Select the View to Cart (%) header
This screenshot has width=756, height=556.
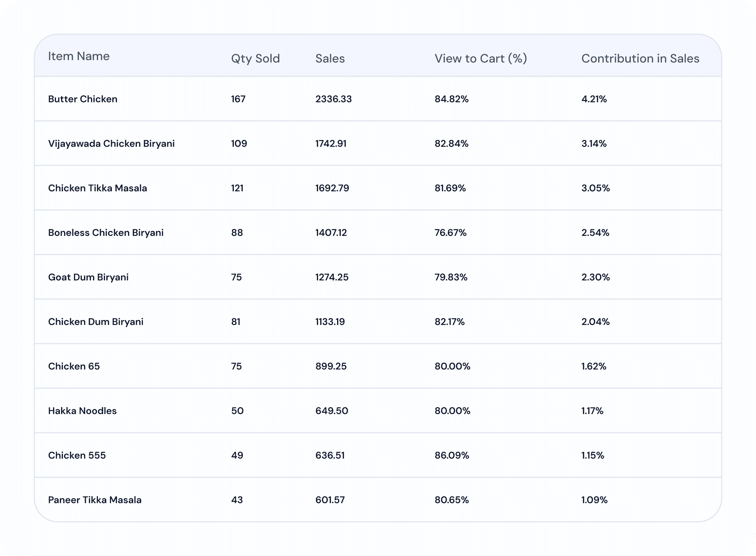click(x=481, y=59)
